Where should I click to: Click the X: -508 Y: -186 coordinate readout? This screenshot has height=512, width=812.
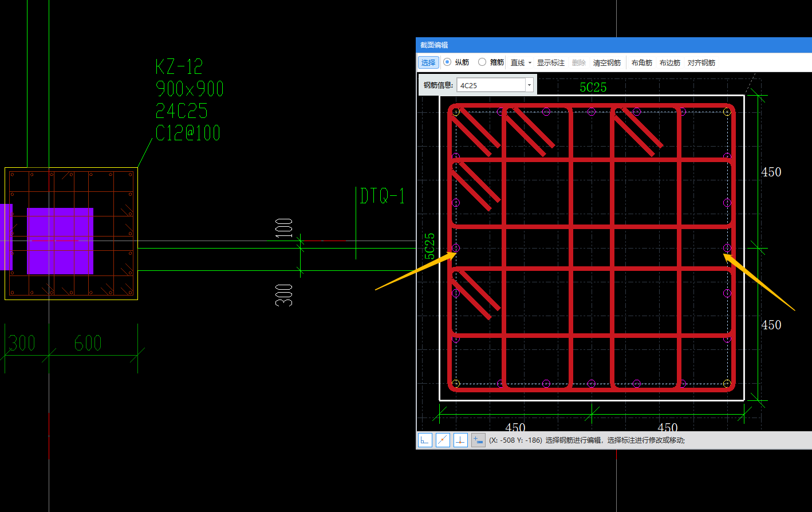click(515, 440)
